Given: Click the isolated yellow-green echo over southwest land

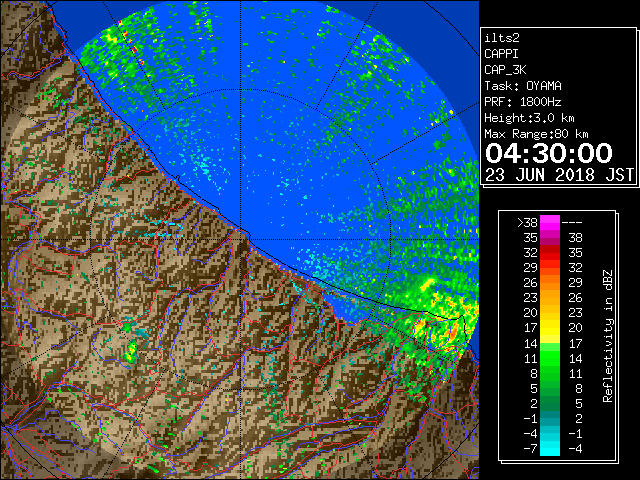Looking at the screenshot, I should pos(131,352).
